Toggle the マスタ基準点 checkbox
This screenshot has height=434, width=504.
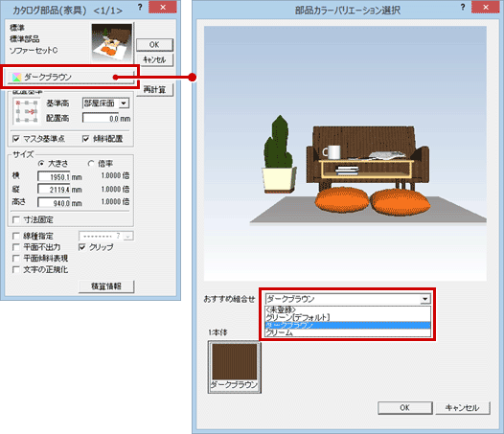15,139
